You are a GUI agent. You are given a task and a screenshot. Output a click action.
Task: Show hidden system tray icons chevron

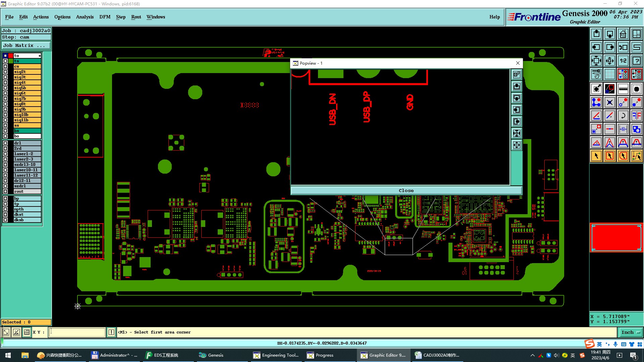coord(532,355)
